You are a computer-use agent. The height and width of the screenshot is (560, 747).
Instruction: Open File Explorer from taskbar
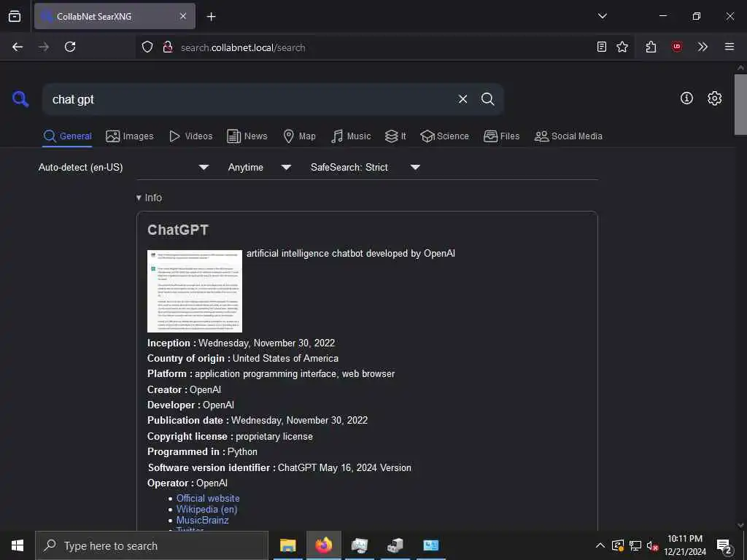click(287, 545)
